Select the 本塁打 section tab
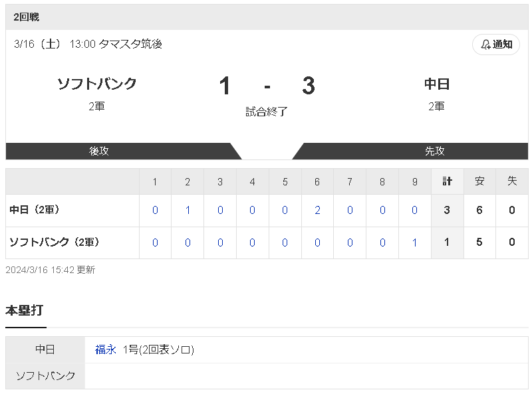Viewport: 532px width, 396px height. point(25,310)
